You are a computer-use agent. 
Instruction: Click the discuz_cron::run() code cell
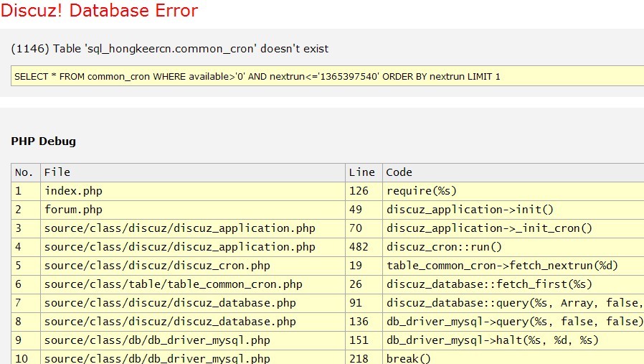click(x=513, y=247)
